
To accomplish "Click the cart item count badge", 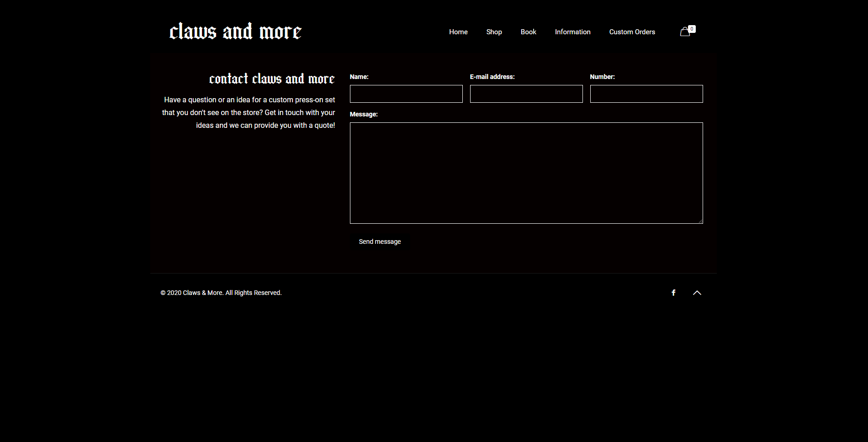I will (x=692, y=29).
